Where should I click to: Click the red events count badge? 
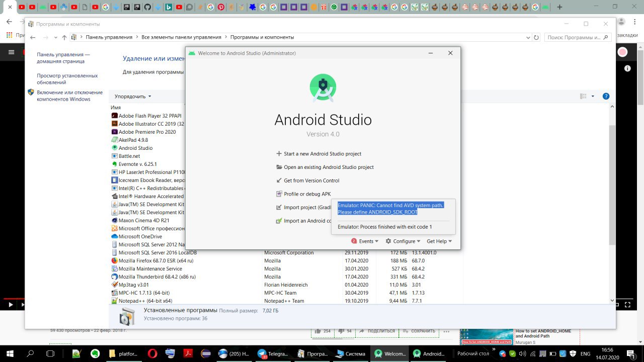354,241
